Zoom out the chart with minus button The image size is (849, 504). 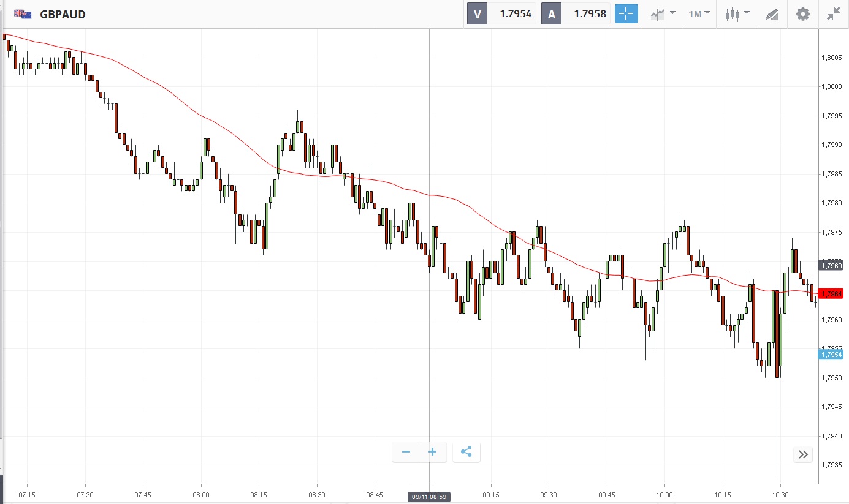(x=406, y=452)
